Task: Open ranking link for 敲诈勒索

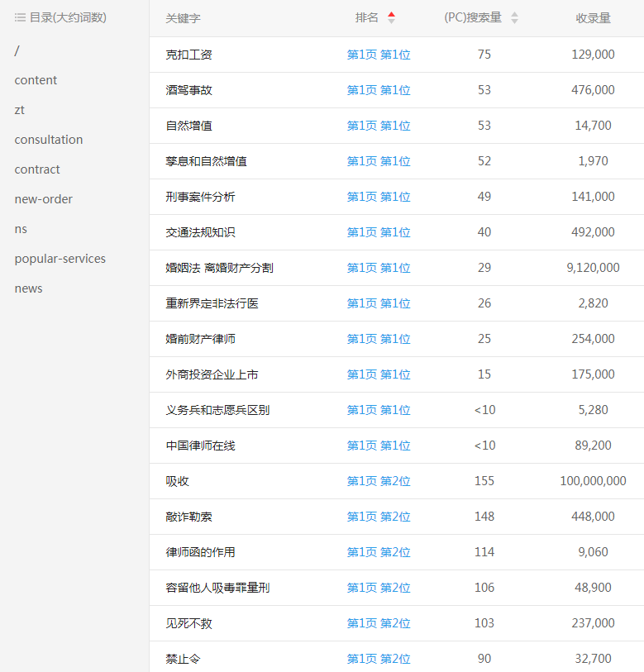Action: (x=378, y=517)
